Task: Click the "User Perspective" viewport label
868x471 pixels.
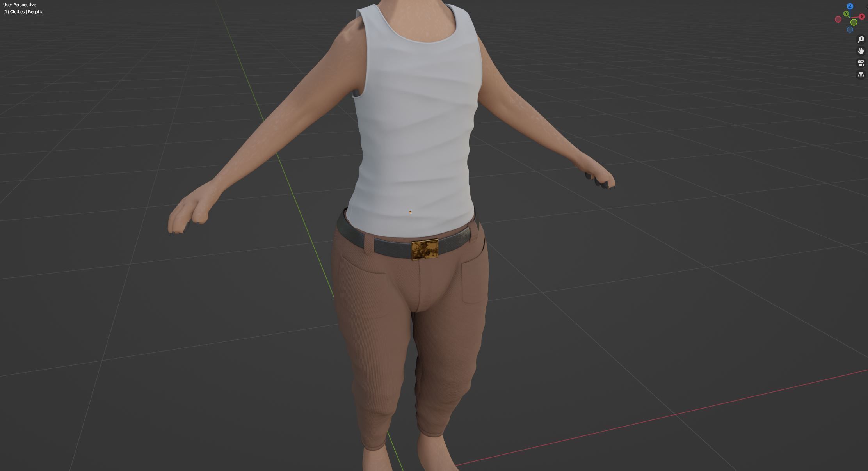Action: coord(20,5)
